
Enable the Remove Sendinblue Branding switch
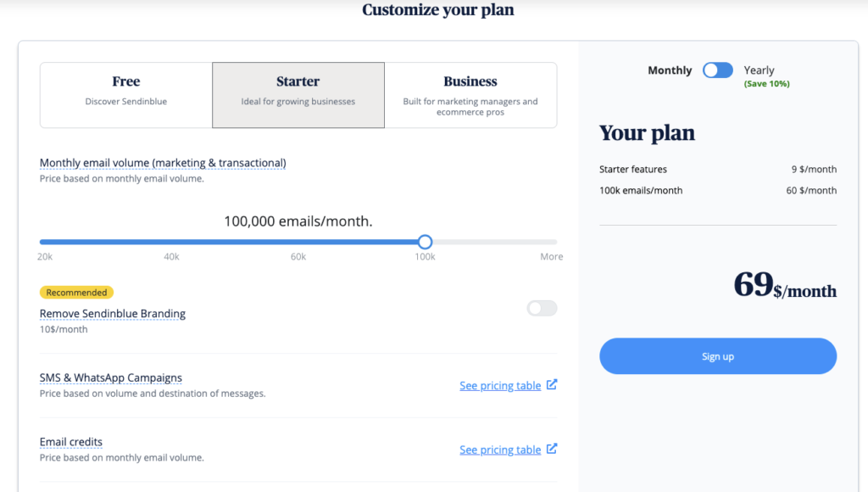(x=542, y=308)
